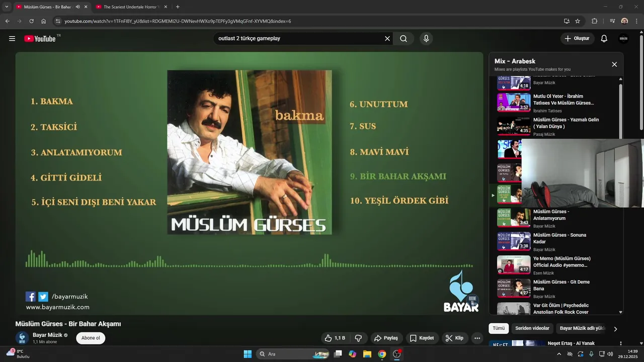This screenshot has height=362, width=644.
Task: Open the Task View taskbar icon
Action: point(338,354)
